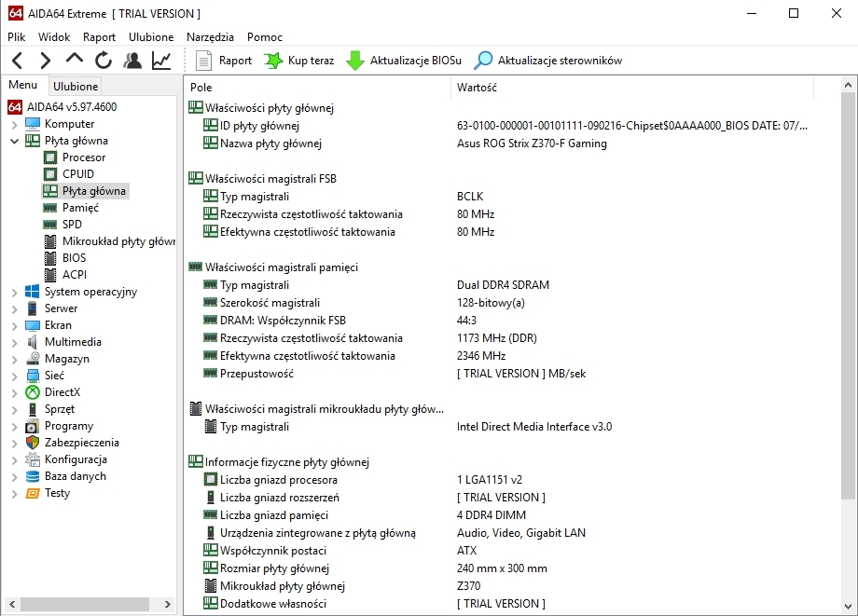Expand the Sieć node
This screenshot has height=616, width=858.
click(14, 376)
